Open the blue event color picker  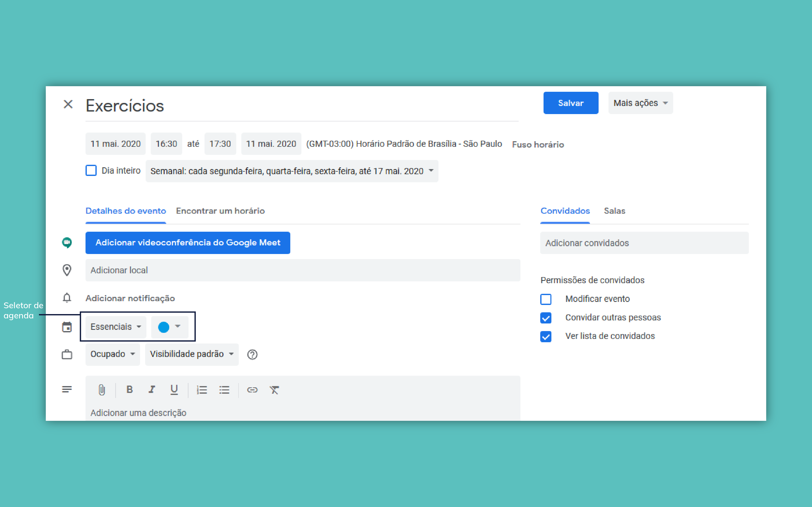coord(170,327)
